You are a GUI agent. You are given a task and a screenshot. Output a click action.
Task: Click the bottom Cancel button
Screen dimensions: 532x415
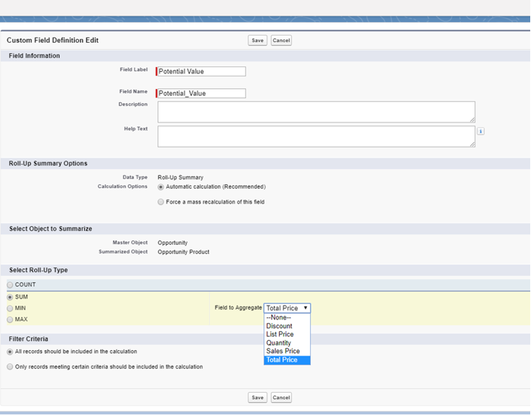click(x=281, y=398)
